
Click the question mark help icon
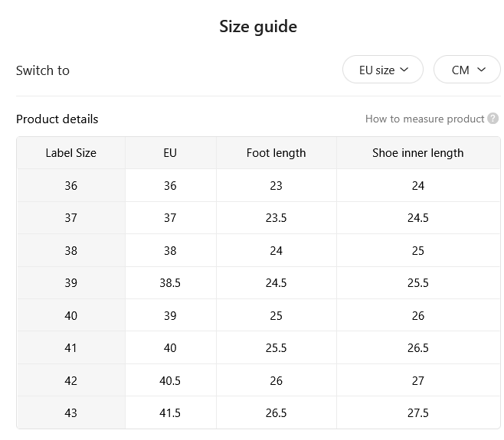[x=493, y=119]
